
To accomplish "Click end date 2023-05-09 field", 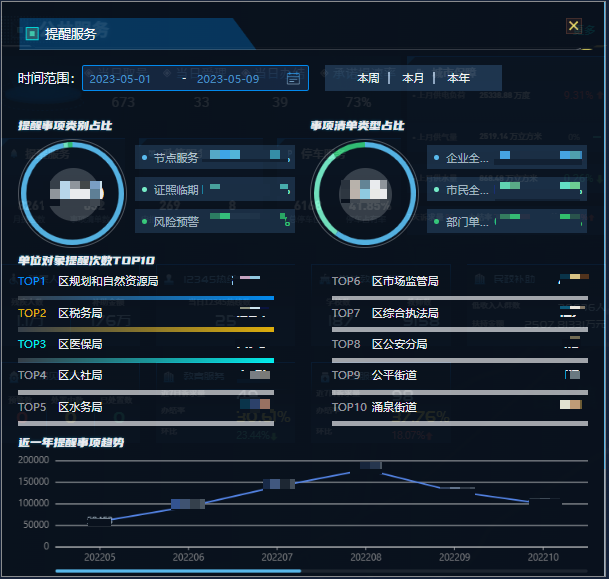I will click(x=228, y=79).
